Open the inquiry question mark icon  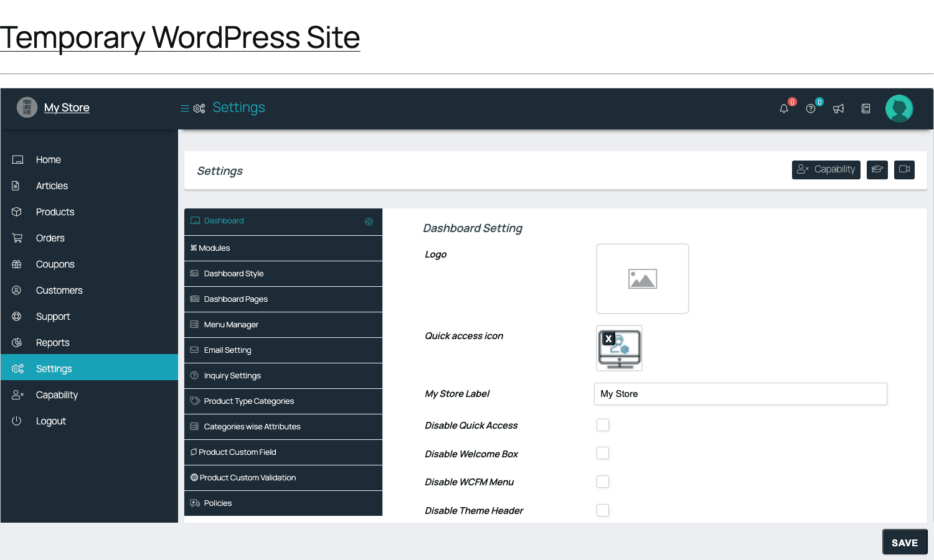(x=811, y=109)
